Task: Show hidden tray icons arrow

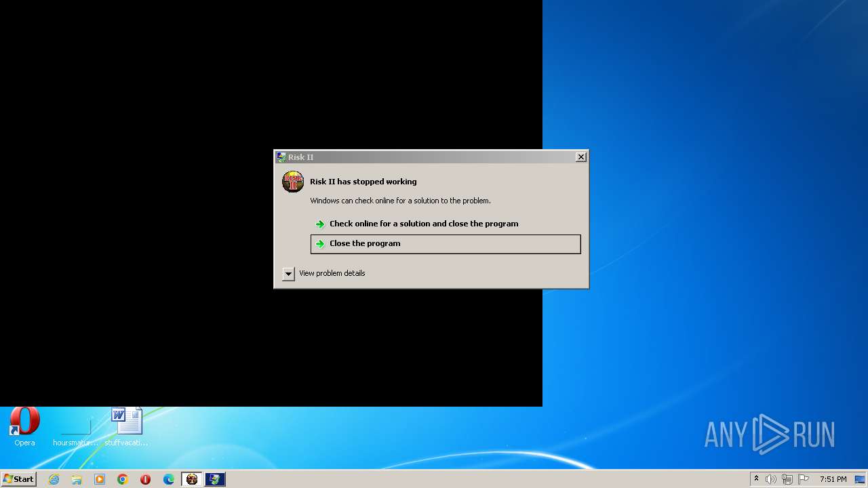Action: (x=756, y=479)
